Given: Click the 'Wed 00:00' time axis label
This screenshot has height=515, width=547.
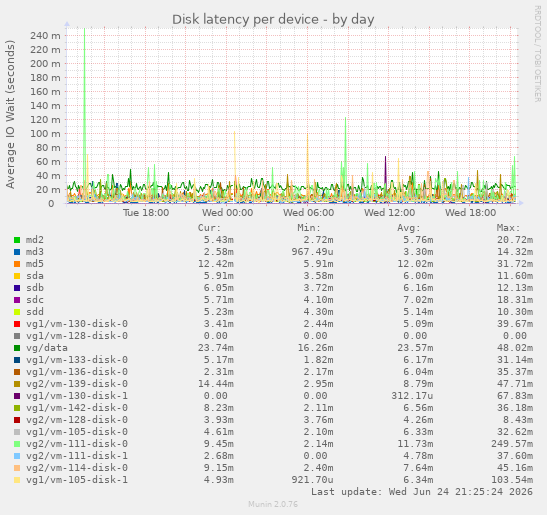Looking at the screenshot, I should pos(227,212).
